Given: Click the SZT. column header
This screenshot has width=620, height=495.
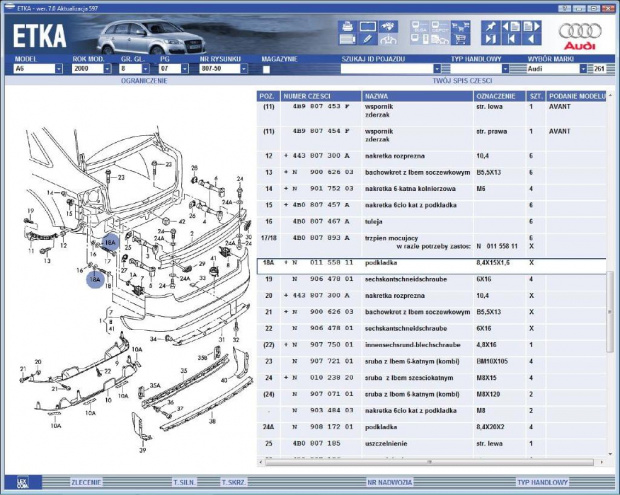Looking at the screenshot, I should point(536,96).
